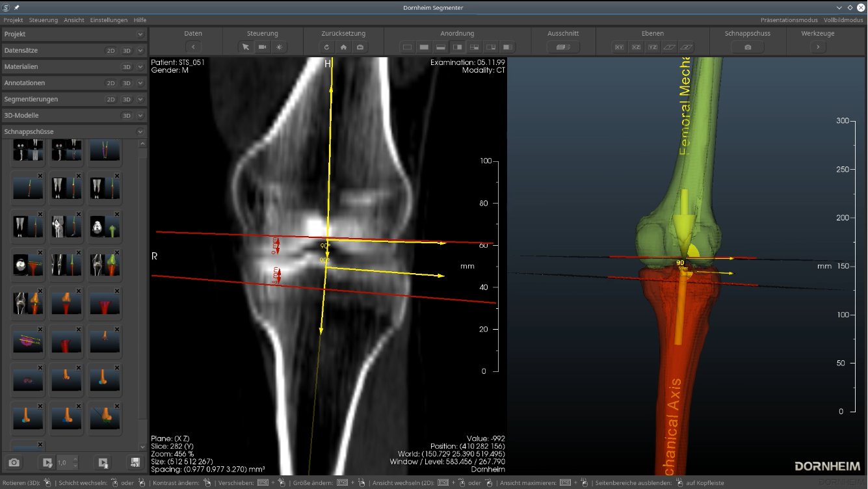Toggle the 2D button for Annotationen
Viewport: 868px width, 489px height.
coord(111,83)
